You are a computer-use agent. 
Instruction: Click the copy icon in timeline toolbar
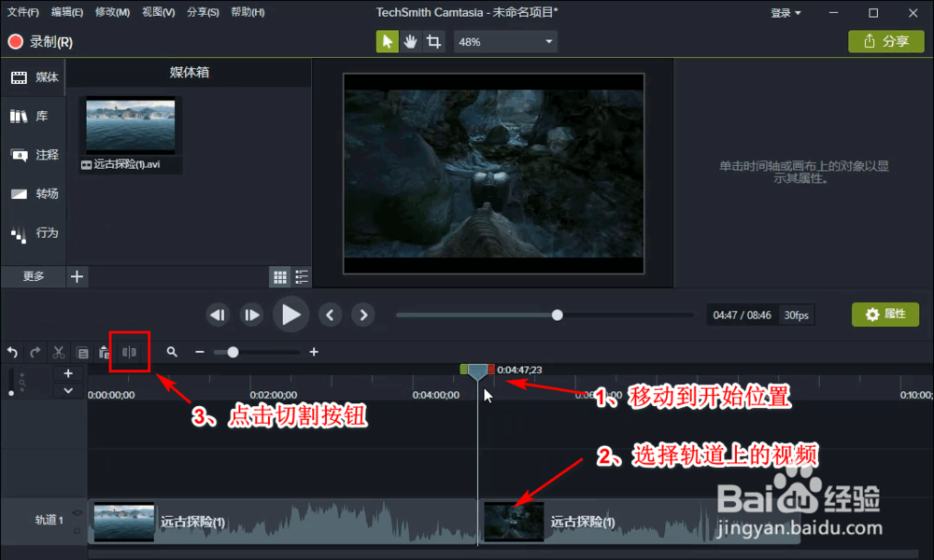(x=82, y=352)
